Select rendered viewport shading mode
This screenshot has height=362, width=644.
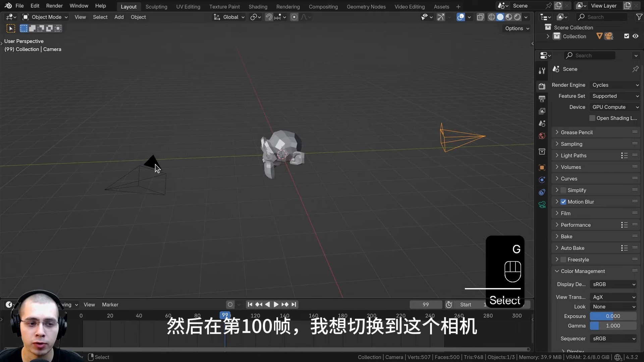[518, 17]
